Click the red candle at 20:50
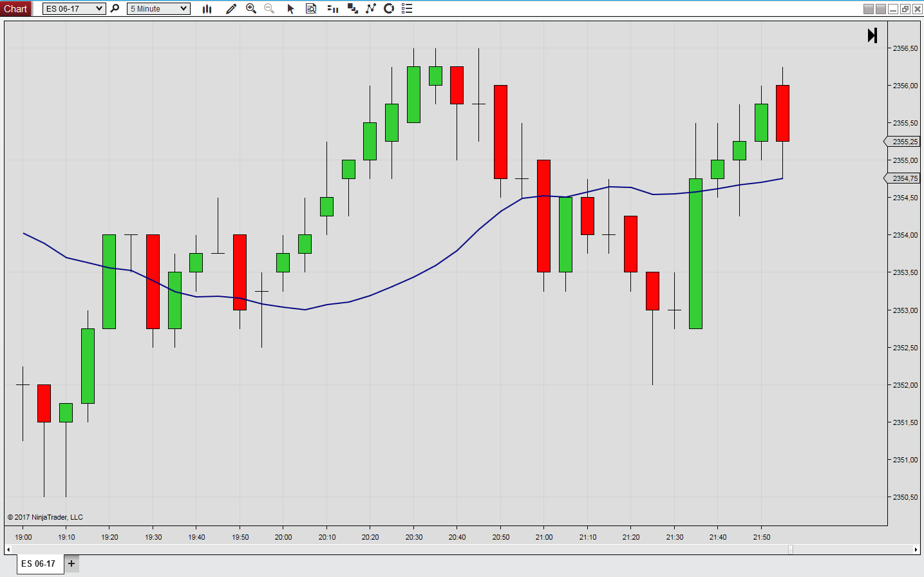This screenshot has width=924, height=577. click(x=500, y=132)
